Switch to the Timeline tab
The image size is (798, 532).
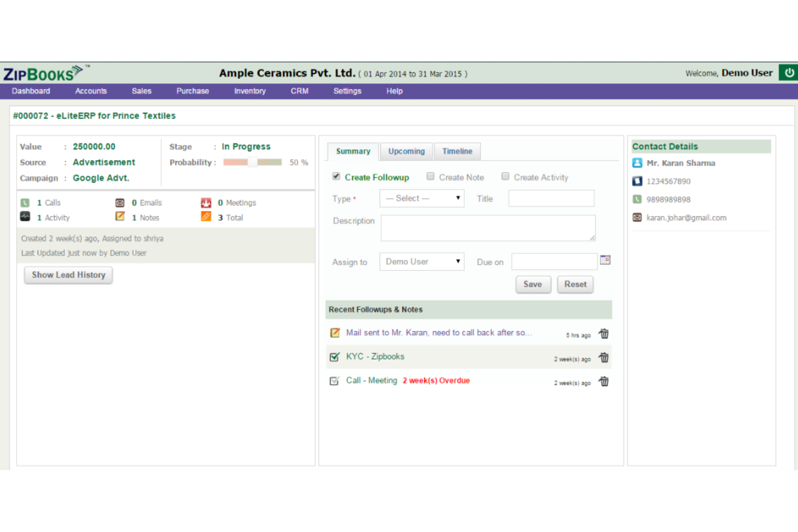pyautogui.click(x=457, y=151)
